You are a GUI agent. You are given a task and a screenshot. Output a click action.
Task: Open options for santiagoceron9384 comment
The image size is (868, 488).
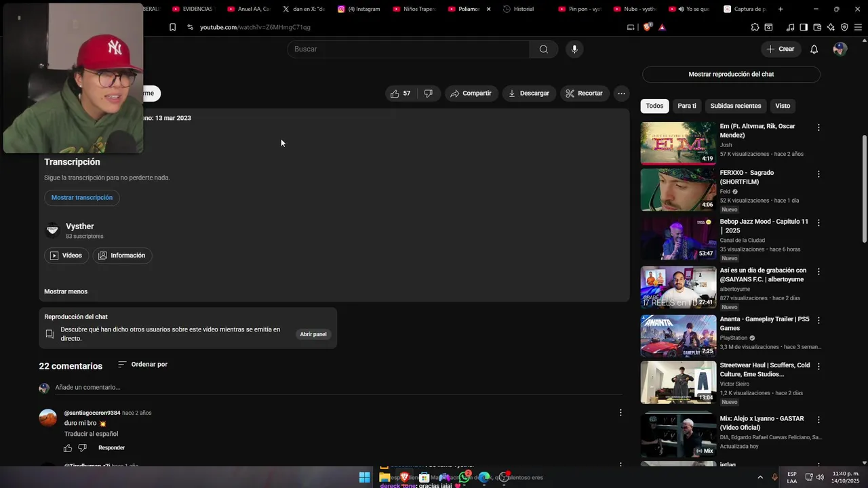[x=620, y=413]
